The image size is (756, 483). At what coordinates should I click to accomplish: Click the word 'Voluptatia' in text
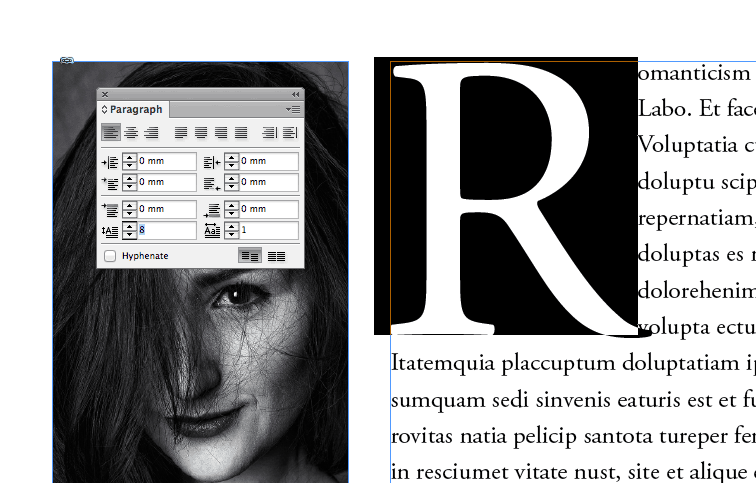[688, 145]
